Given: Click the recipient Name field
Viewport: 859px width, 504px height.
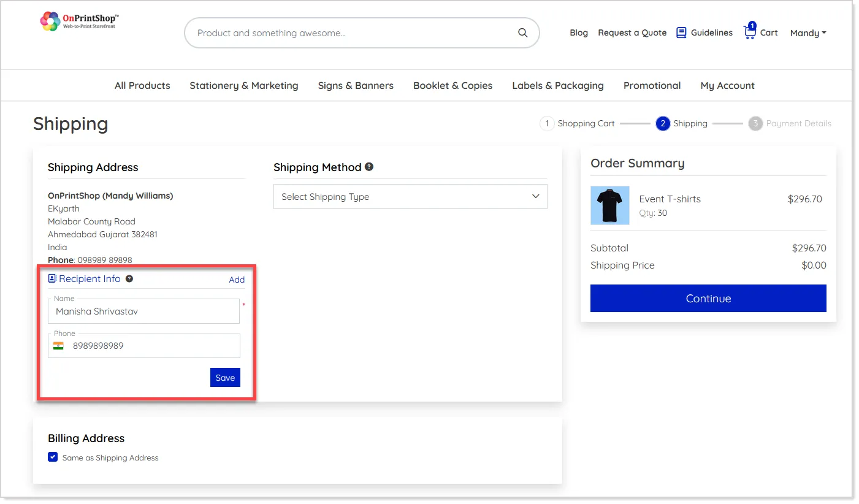Looking at the screenshot, I should 143,311.
